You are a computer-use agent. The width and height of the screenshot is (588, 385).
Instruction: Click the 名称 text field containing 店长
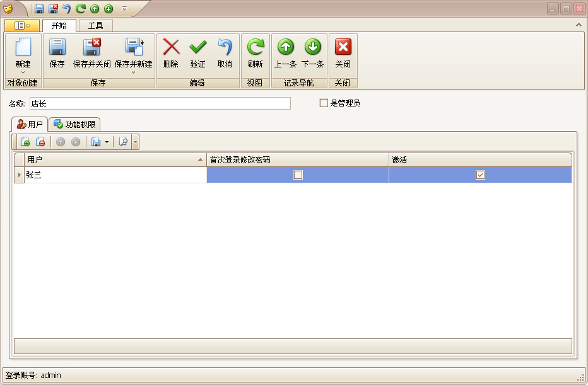(160, 103)
